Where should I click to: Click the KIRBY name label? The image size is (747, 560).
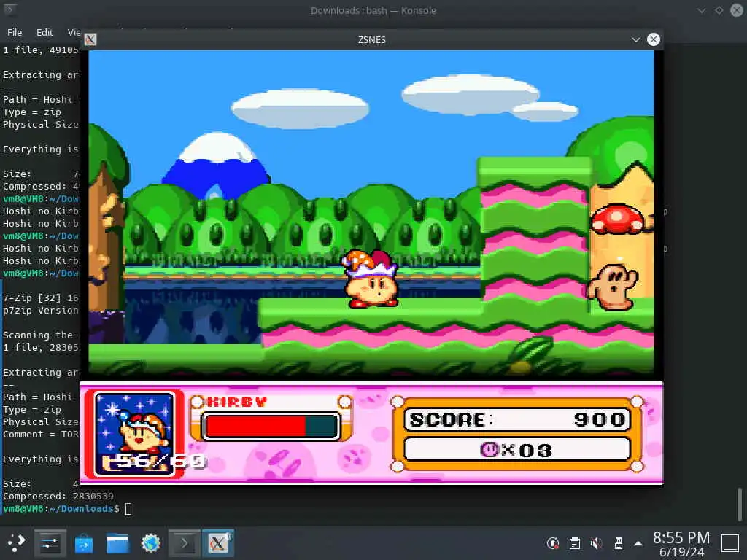(x=236, y=402)
